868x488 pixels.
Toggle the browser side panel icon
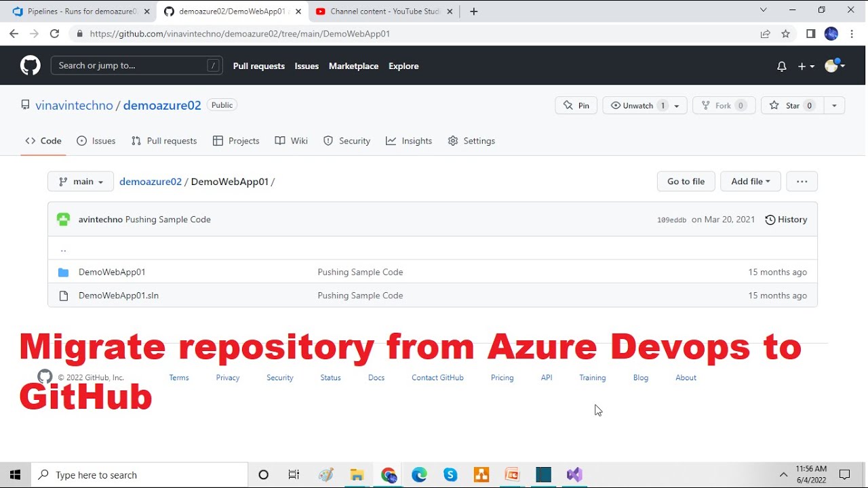click(810, 34)
